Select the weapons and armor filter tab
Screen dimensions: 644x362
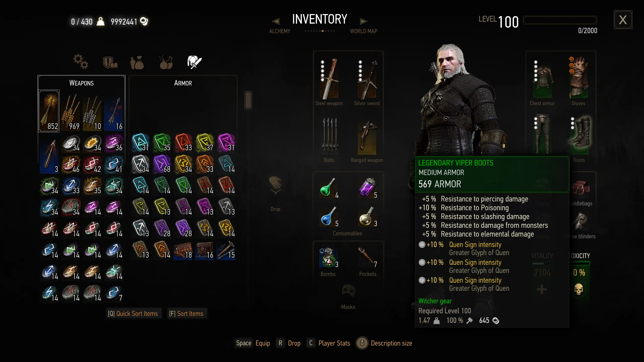click(x=194, y=62)
